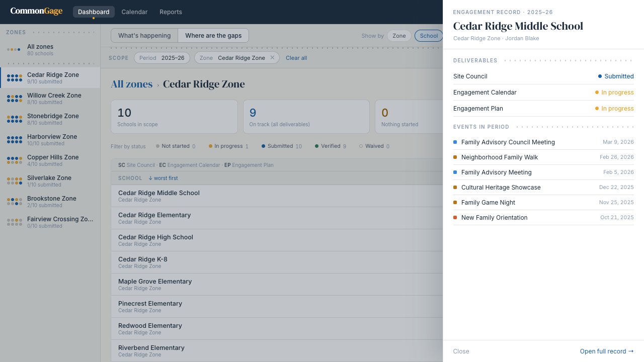Click New Family Orientation event marker
The width and height of the screenshot is (644, 362).
[x=455, y=218]
